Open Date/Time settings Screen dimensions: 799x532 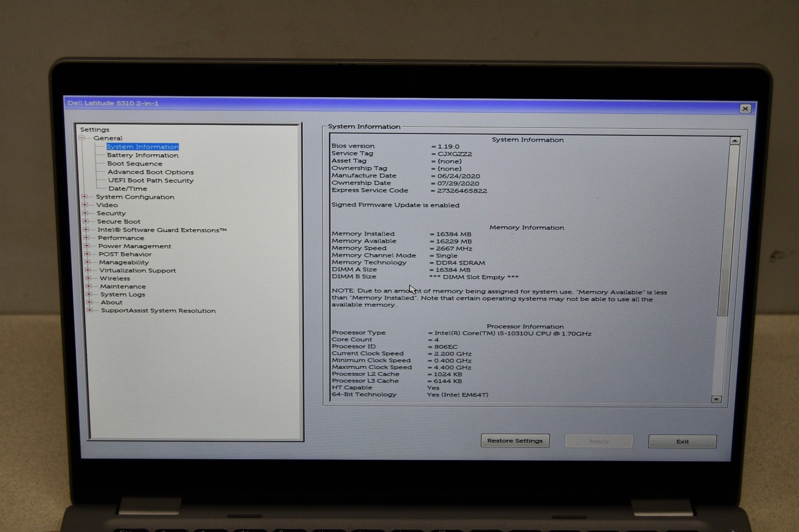pos(127,189)
